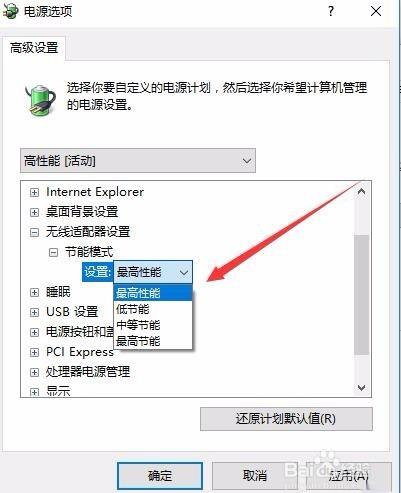Image resolution: width=401 pixels, height=493 pixels.
Task: Expand the 处理器电源管理 node
Action: pyautogui.click(x=34, y=372)
